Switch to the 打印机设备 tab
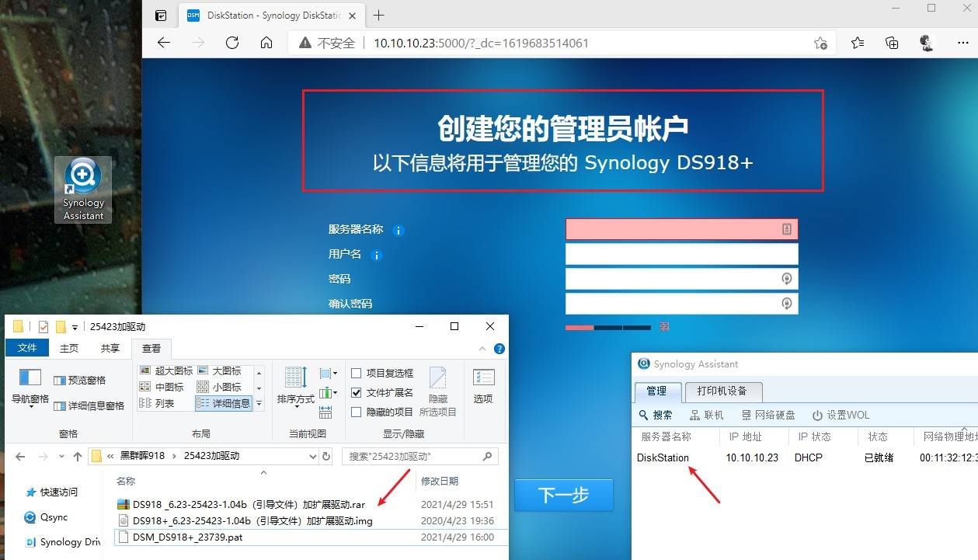Screen dimensions: 978x560 pyautogui.click(x=723, y=391)
